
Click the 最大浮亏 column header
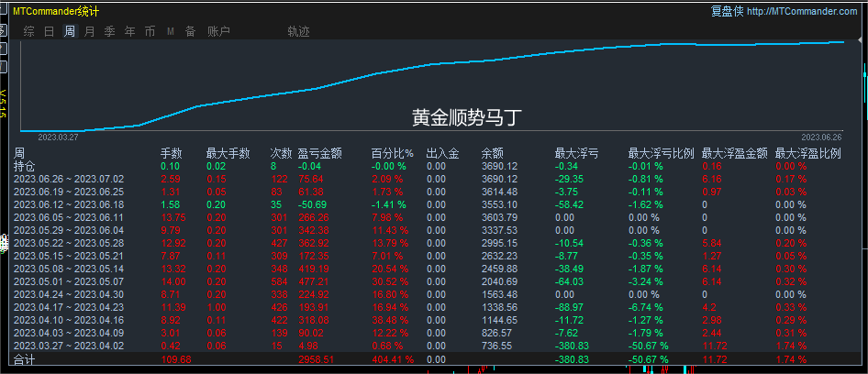click(576, 153)
